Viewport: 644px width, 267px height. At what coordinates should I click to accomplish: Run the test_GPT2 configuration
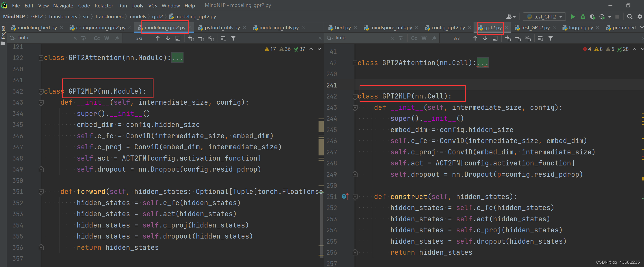pos(573,17)
